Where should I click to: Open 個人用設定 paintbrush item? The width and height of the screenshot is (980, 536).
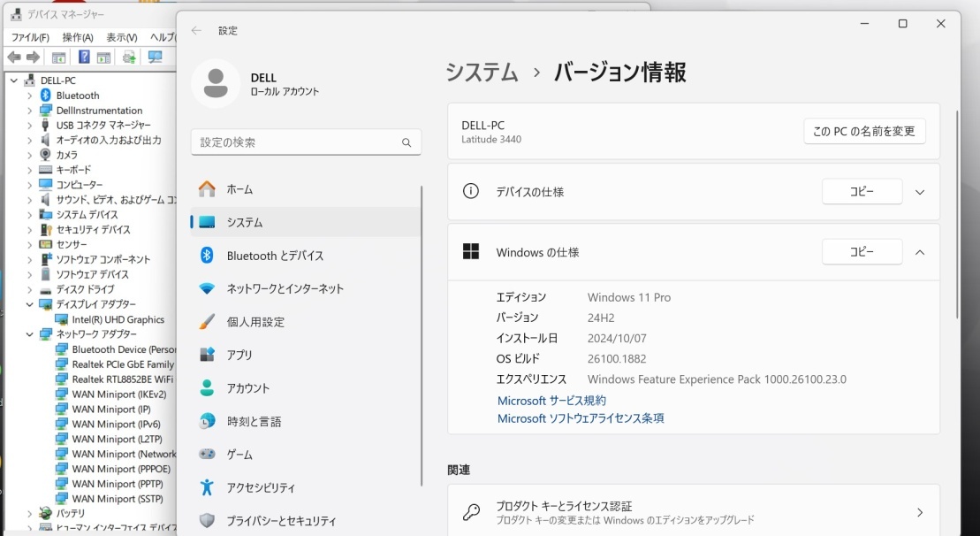click(x=306, y=322)
